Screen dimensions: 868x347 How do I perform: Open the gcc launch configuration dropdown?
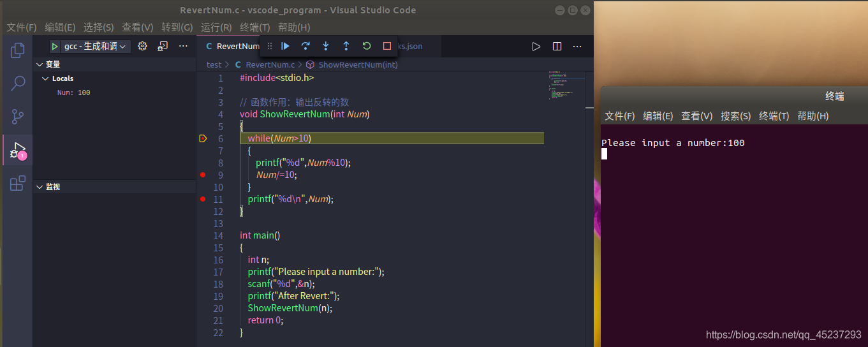tap(97, 46)
